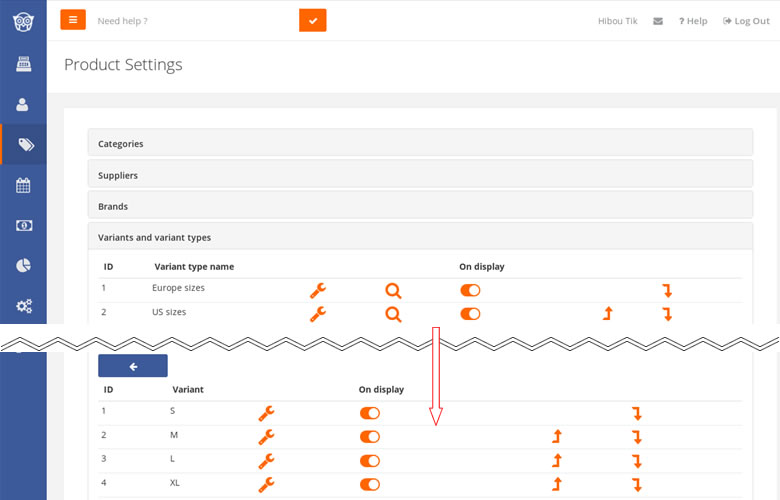
Task: Disable On display for variant XL
Action: click(x=370, y=484)
